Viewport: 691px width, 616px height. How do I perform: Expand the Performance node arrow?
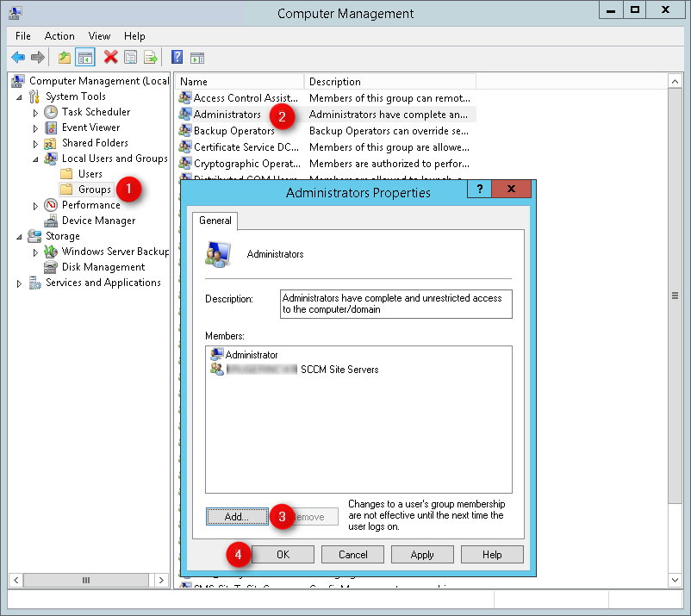pyautogui.click(x=35, y=206)
